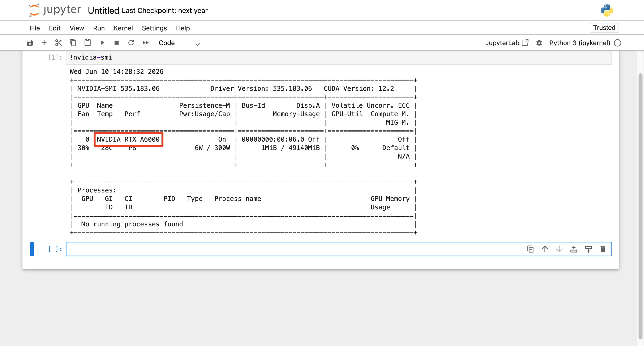
Task: Click the Last Checkpoint text
Action: pos(165,10)
